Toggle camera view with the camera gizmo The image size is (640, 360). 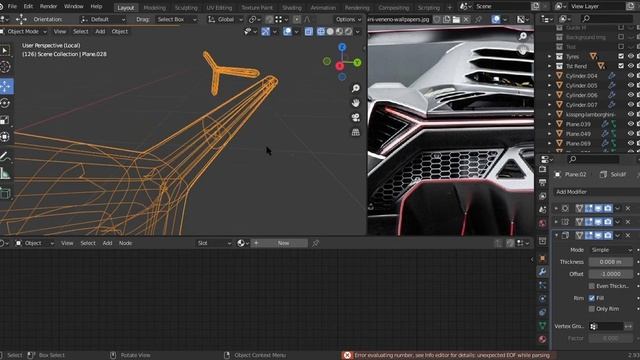(x=356, y=118)
